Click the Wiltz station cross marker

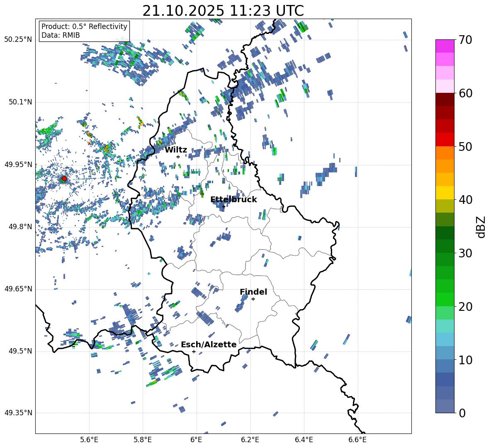(178, 157)
